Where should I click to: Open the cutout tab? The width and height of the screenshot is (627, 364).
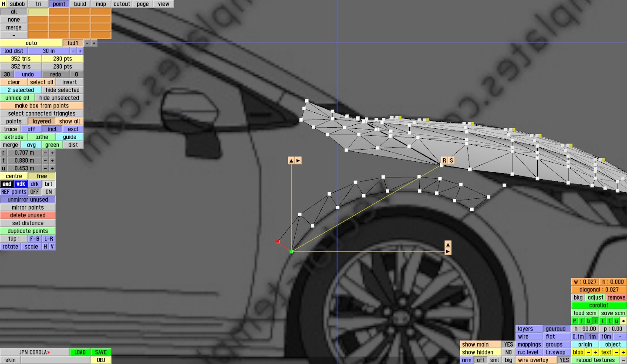(x=122, y=4)
